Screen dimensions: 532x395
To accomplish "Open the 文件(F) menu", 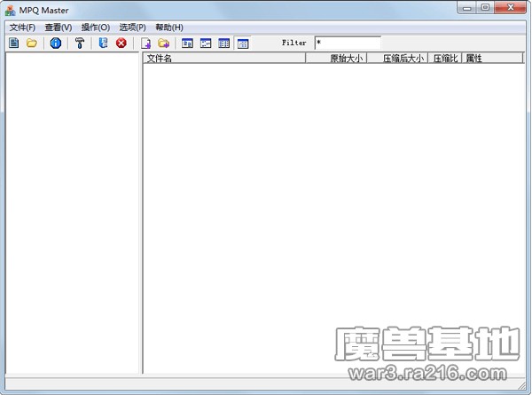I will tap(22, 28).
